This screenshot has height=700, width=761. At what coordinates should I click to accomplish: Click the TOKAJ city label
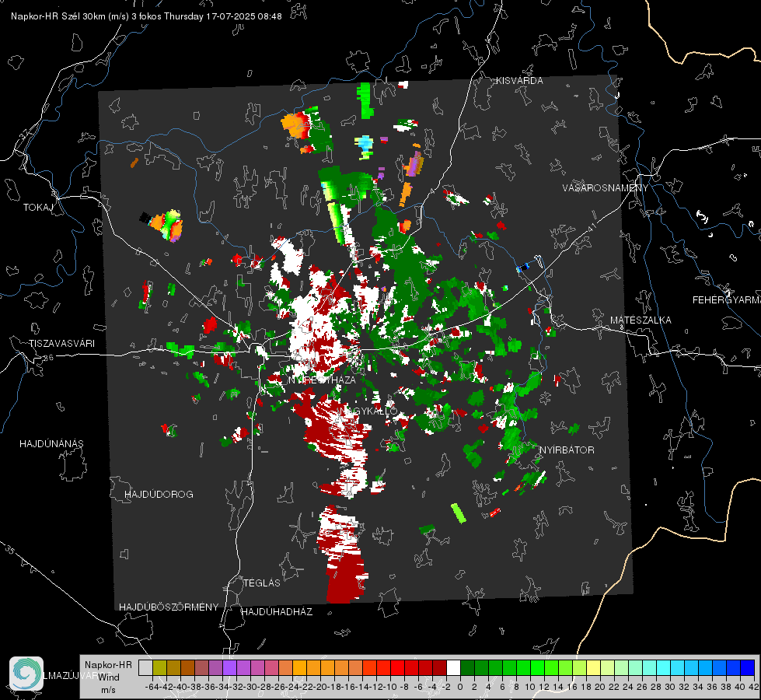click(x=38, y=208)
